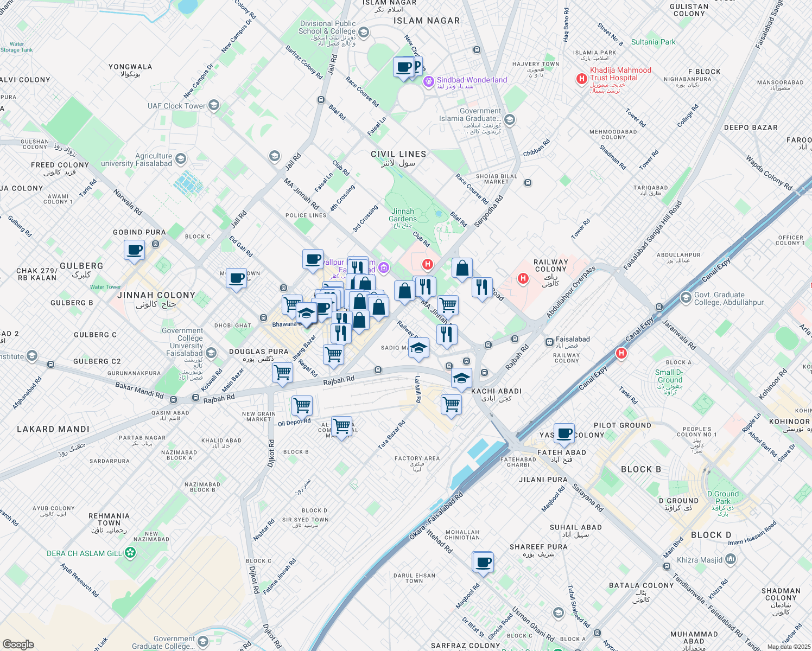Select the coffee cup marker in Gobind Pura
This screenshot has height=651, width=812.
[x=135, y=251]
